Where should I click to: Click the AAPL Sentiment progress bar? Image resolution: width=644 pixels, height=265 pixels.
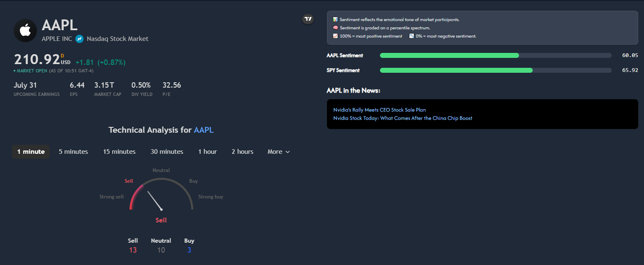(495, 55)
